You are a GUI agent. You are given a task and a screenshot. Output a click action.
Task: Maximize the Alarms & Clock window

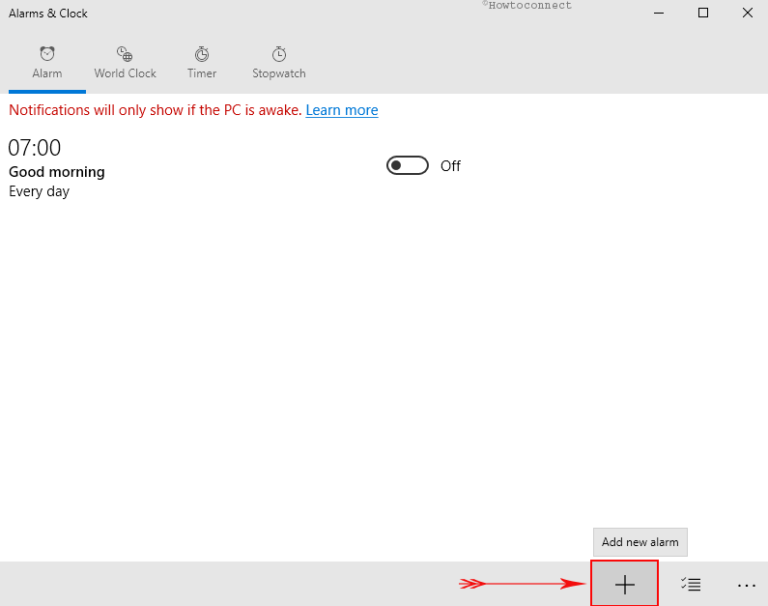[703, 13]
